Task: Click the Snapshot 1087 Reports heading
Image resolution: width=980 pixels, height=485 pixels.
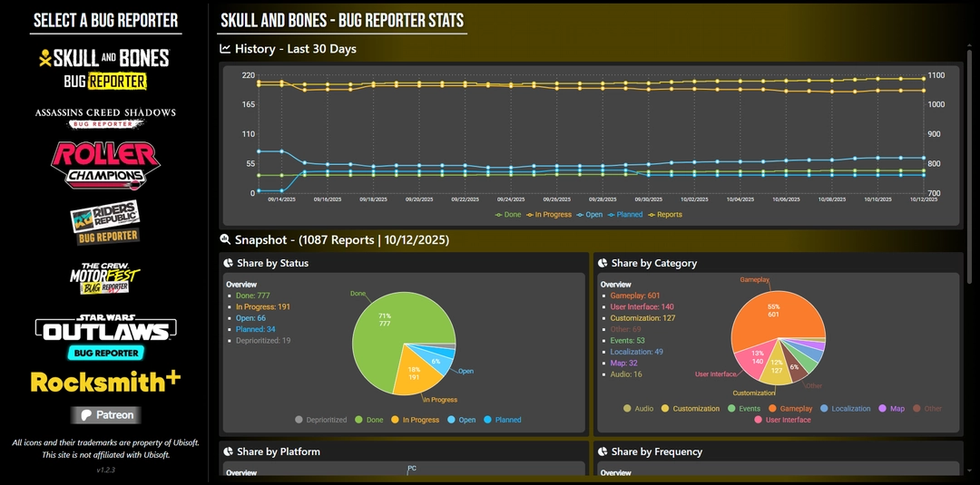Action: [342, 239]
